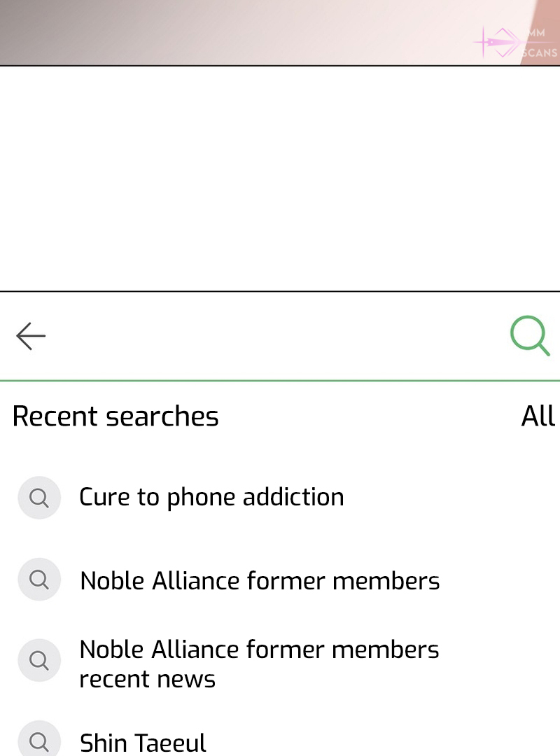Viewport: 560px width, 756px height.
Task: Click the magnifier icon beside Cure to phone addiction
Action: tap(39, 498)
